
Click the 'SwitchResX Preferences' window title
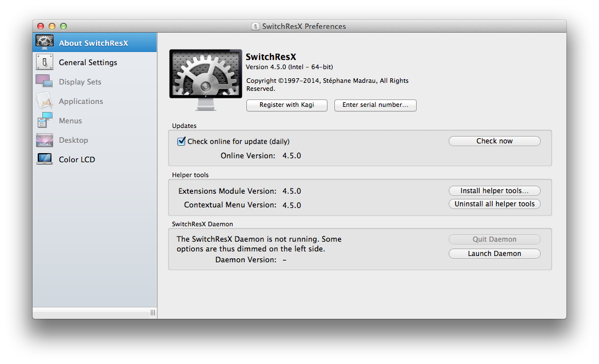pos(304,26)
